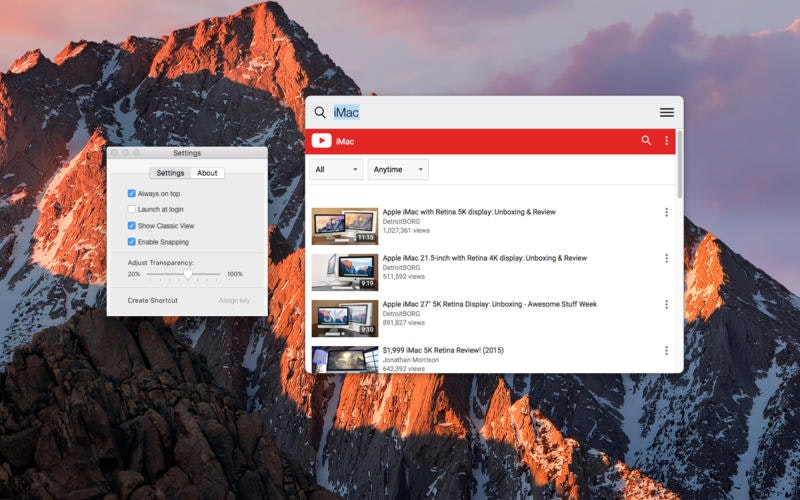The width and height of the screenshot is (800, 500).
Task: Click the magnifier icon beside the iMac search field
Action: 320,112
